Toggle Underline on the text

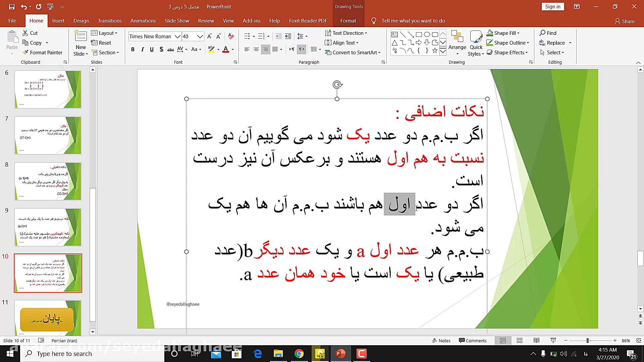click(x=152, y=49)
